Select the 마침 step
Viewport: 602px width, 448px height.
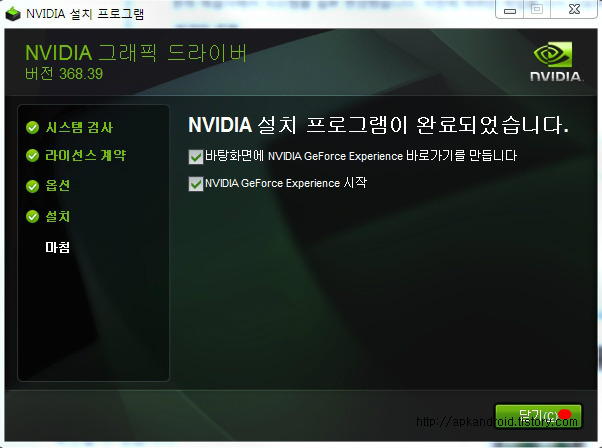58,247
